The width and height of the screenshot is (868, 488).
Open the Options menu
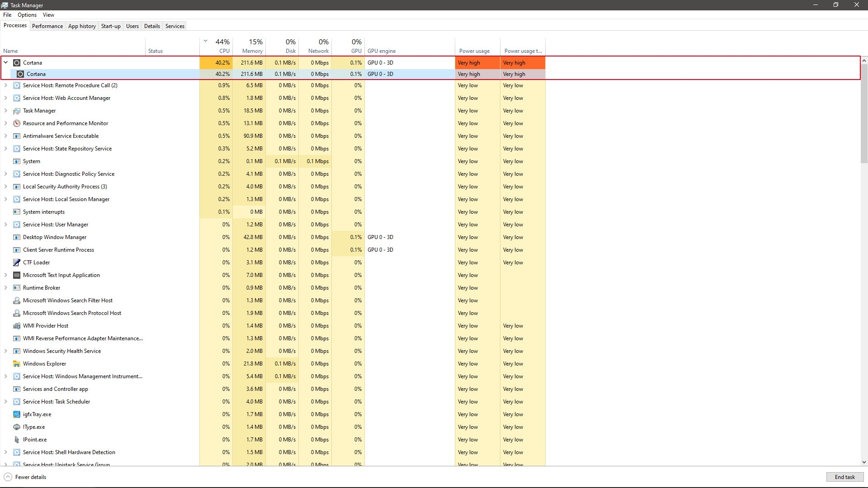(x=27, y=14)
